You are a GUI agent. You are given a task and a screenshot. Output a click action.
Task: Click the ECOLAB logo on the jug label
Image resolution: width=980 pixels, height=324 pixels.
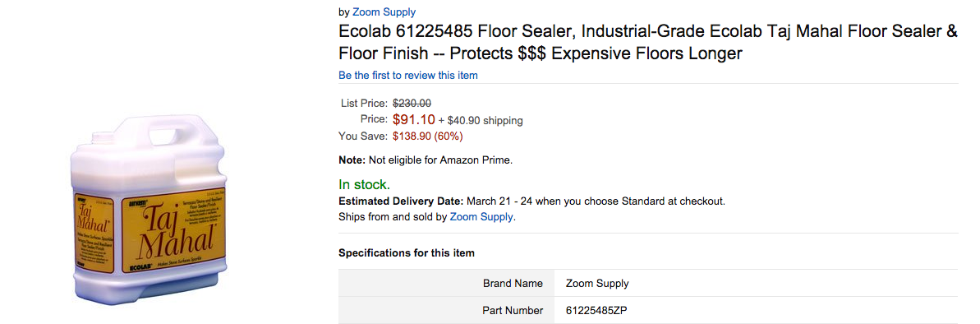(135, 269)
